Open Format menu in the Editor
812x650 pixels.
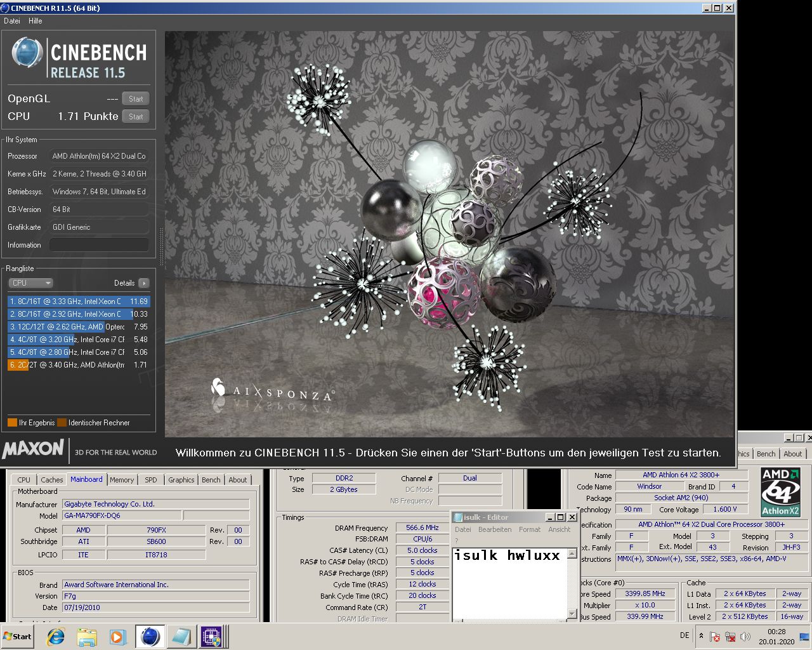[x=530, y=529]
